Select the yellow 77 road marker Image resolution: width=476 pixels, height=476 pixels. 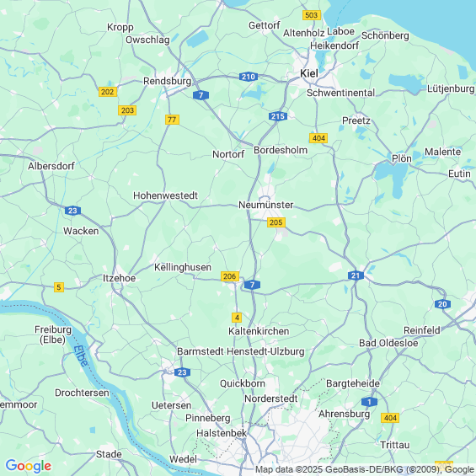[x=172, y=120]
